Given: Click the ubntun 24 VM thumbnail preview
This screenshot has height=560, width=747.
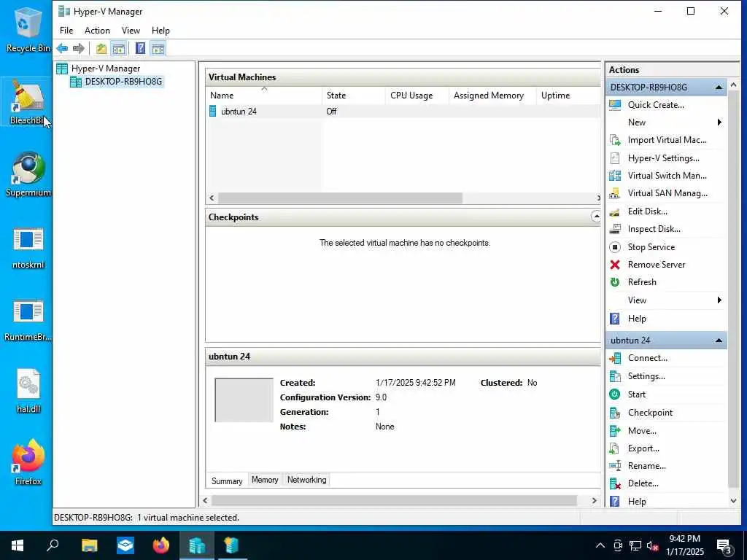Looking at the screenshot, I should pos(244,400).
